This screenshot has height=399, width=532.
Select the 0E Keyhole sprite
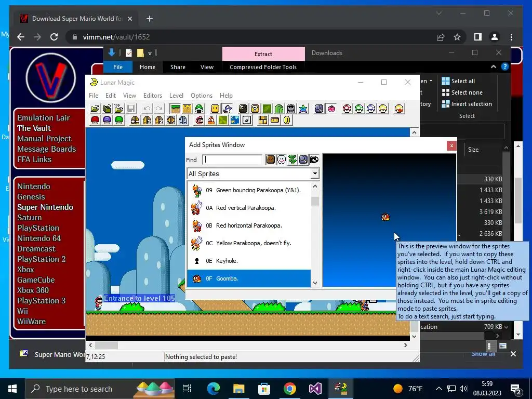click(249, 261)
